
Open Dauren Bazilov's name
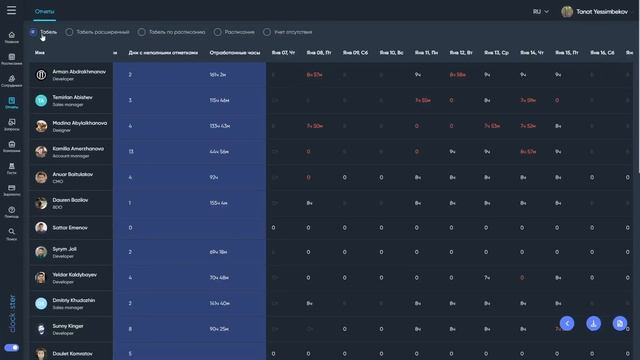click(70, 200)
